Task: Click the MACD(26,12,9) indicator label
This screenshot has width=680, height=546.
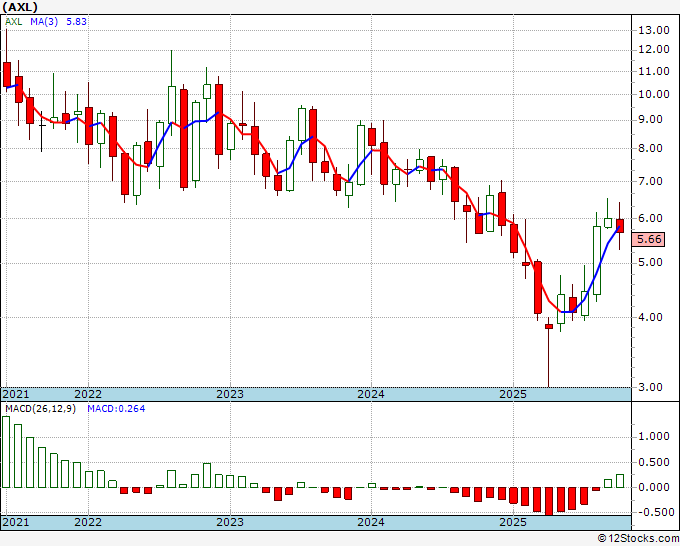Action: click(x=40, y=409)
